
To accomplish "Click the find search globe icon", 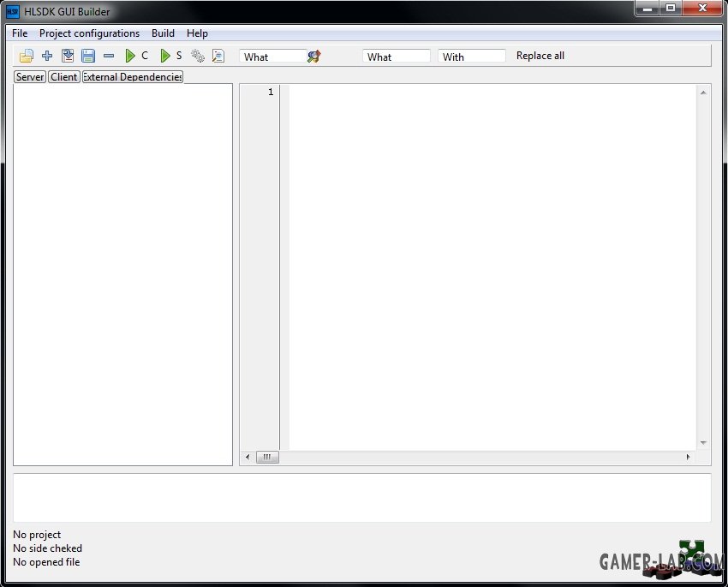I will click(313, 57).
